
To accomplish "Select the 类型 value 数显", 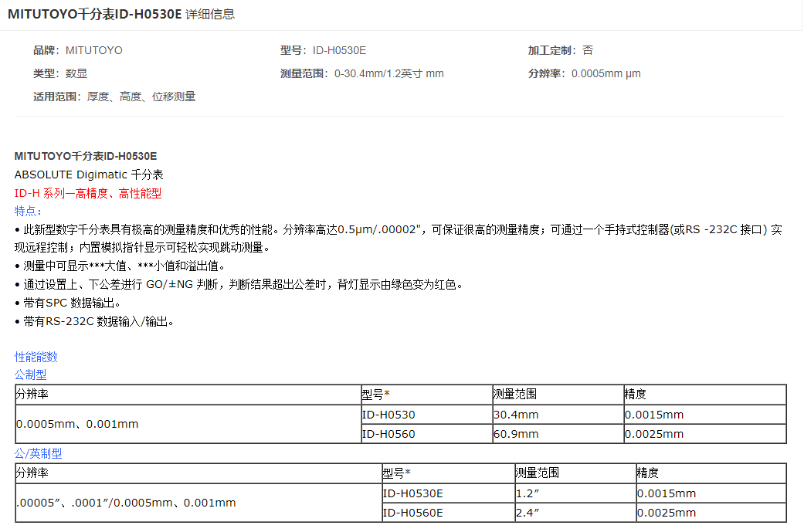I will (x=76, y=74).
